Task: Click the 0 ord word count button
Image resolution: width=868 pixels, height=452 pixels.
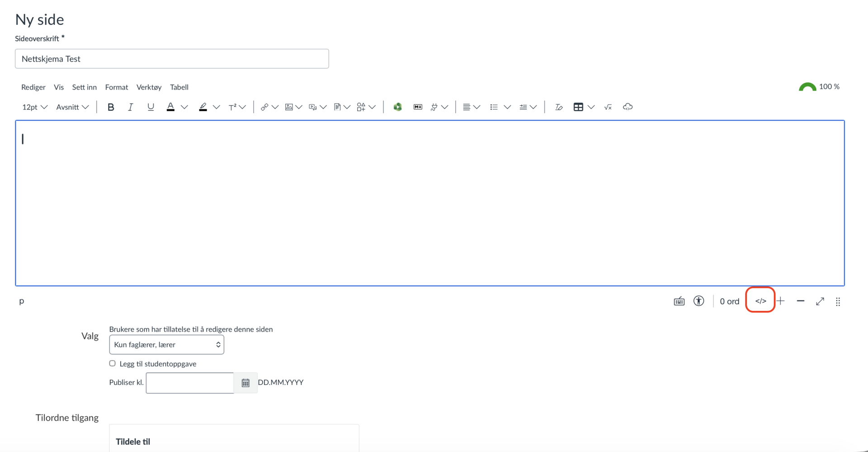Action: [730, 301]
